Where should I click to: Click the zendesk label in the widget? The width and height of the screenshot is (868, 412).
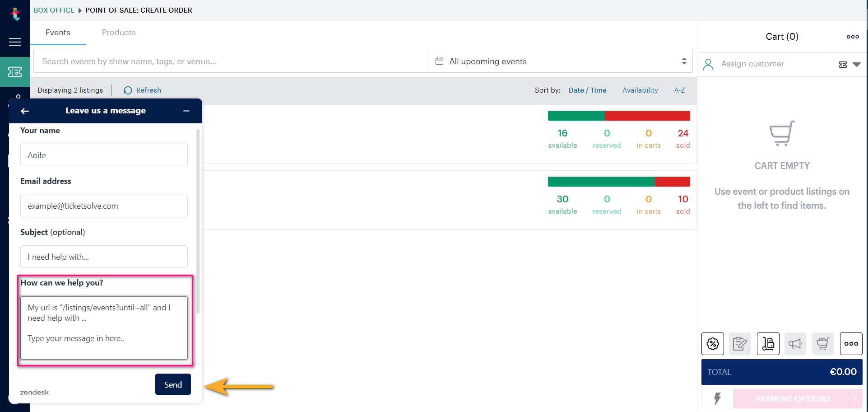pos(34,392)
